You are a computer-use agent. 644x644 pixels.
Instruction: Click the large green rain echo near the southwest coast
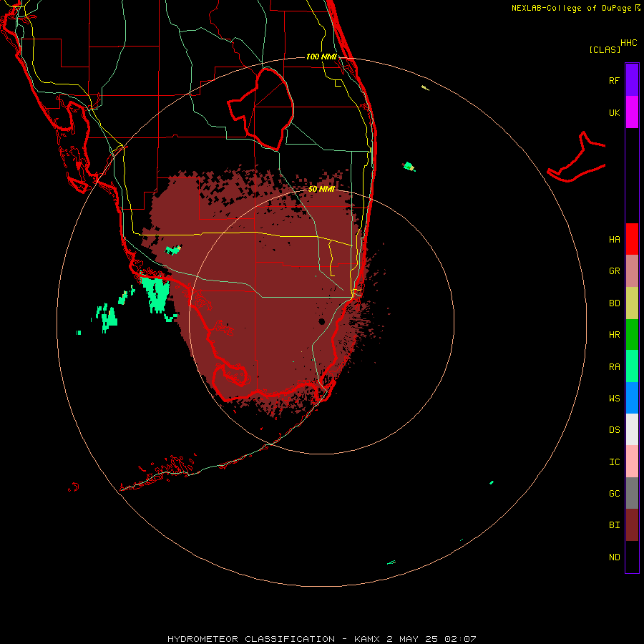pyautogui.click(x=157, y=294)
